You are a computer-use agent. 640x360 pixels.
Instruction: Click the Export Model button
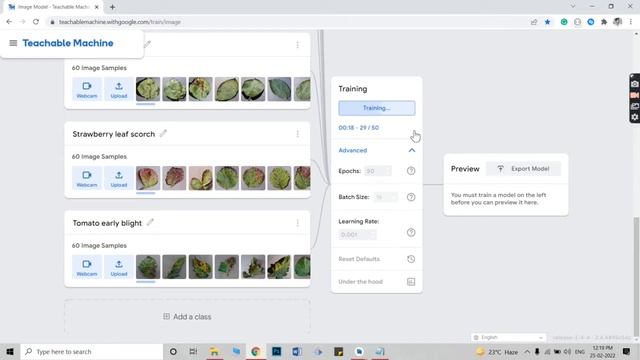pos(524,169)
